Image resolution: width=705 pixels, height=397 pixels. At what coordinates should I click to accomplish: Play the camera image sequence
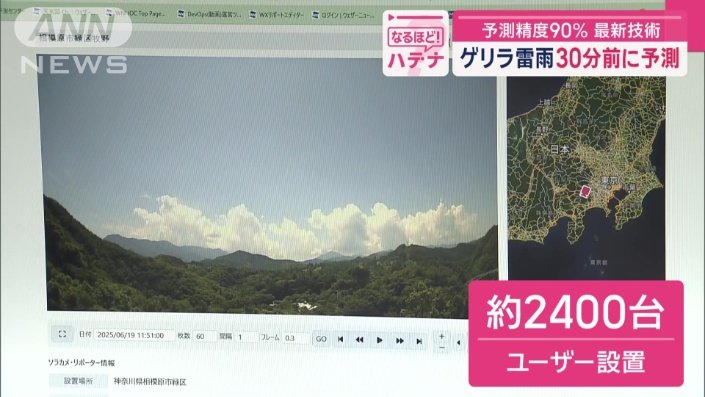pyautogui.click(x=379, y=340)
